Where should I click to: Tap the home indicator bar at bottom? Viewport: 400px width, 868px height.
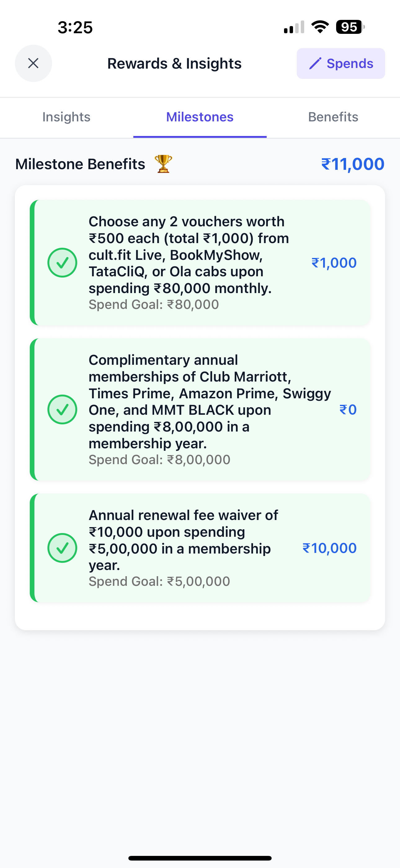click(x=200, y=858)
